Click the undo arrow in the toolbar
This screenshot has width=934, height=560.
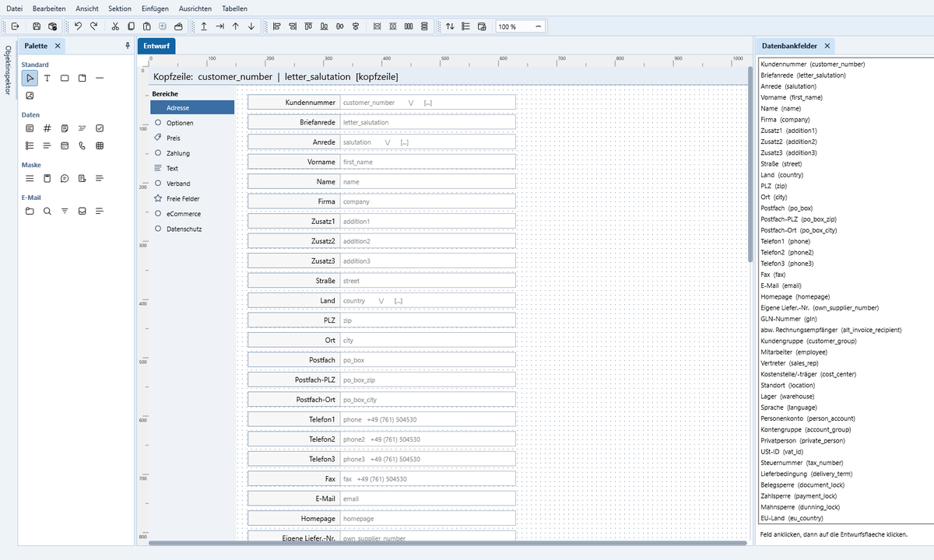(78, 26)
